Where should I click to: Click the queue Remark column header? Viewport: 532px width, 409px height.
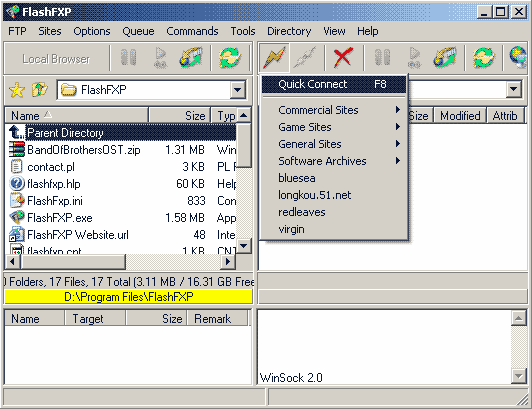click(x=217, y=319)
